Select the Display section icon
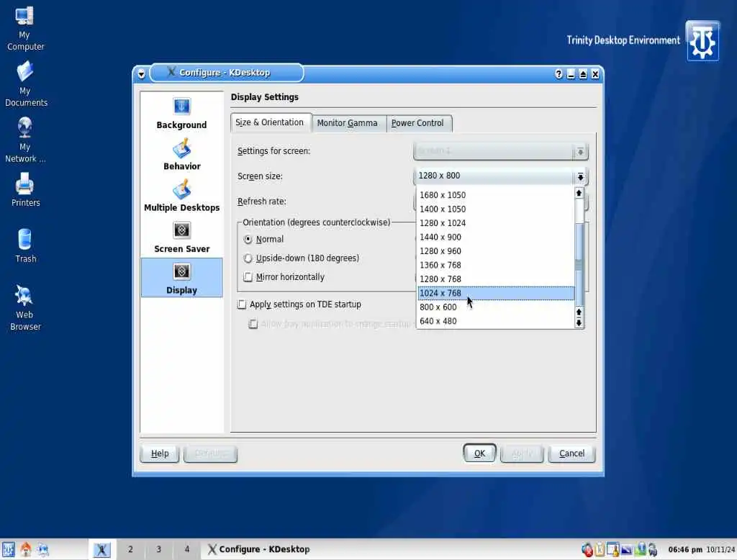Screen dimensions: 737x560 coord(181,278)
